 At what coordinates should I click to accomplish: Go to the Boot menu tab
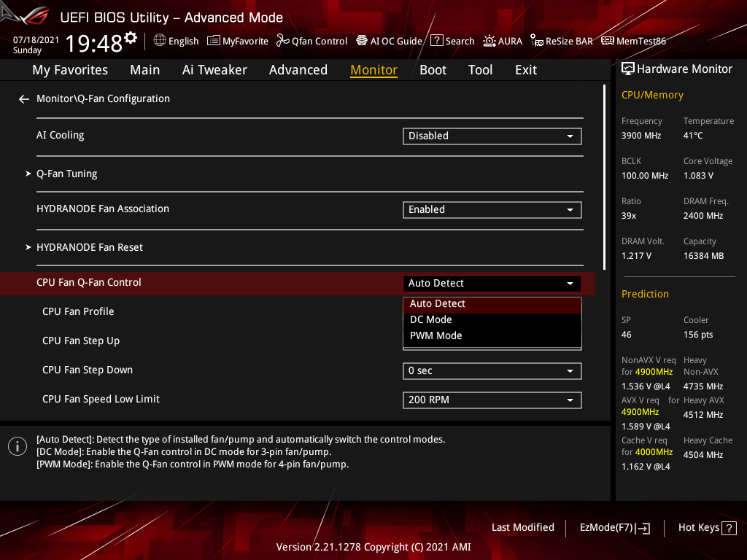pos(433,69)
